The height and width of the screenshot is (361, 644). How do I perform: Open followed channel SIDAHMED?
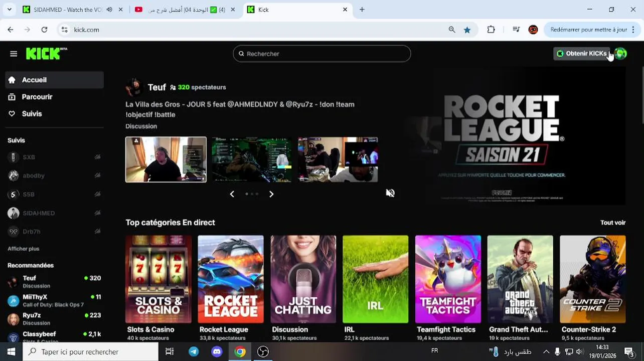click(x=54, y=213)
